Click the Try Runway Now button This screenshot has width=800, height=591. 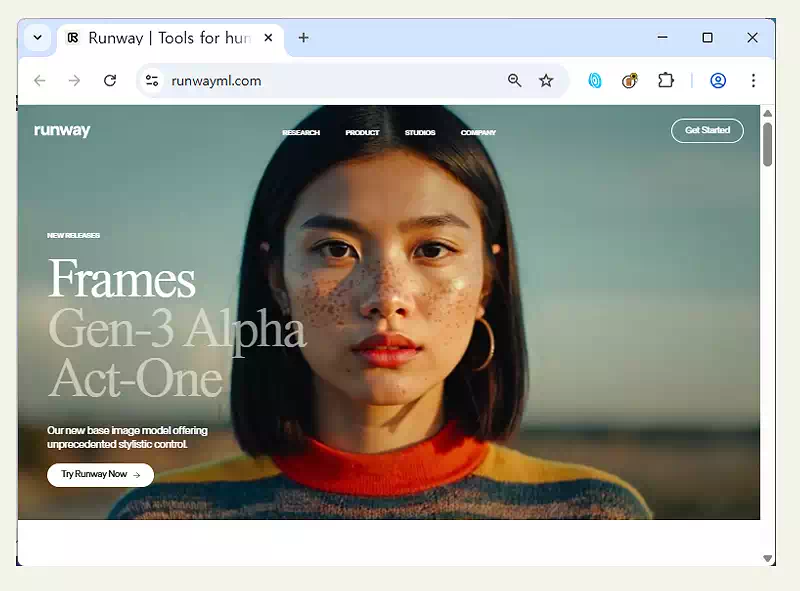pos(100,475)
